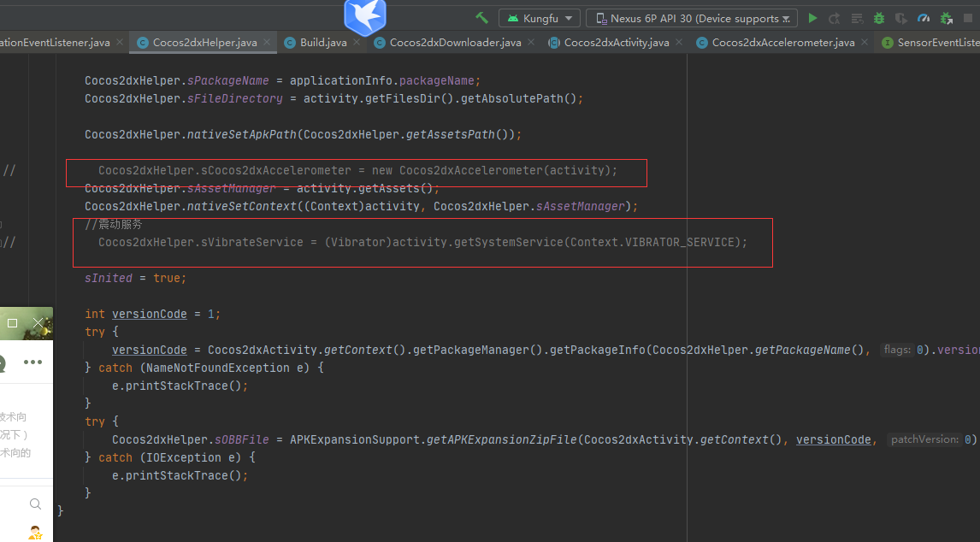980x542 pixels.
Task: Click Attach Debugger to Android Process icon
Action: [946, 18]
